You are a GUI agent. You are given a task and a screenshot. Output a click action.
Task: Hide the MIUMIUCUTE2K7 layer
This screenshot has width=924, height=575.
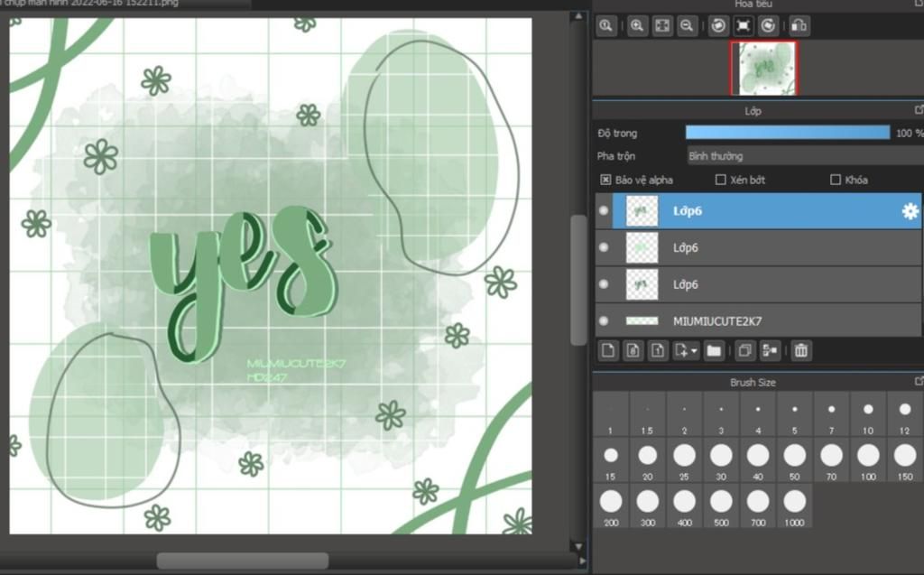tap(604, 320)
